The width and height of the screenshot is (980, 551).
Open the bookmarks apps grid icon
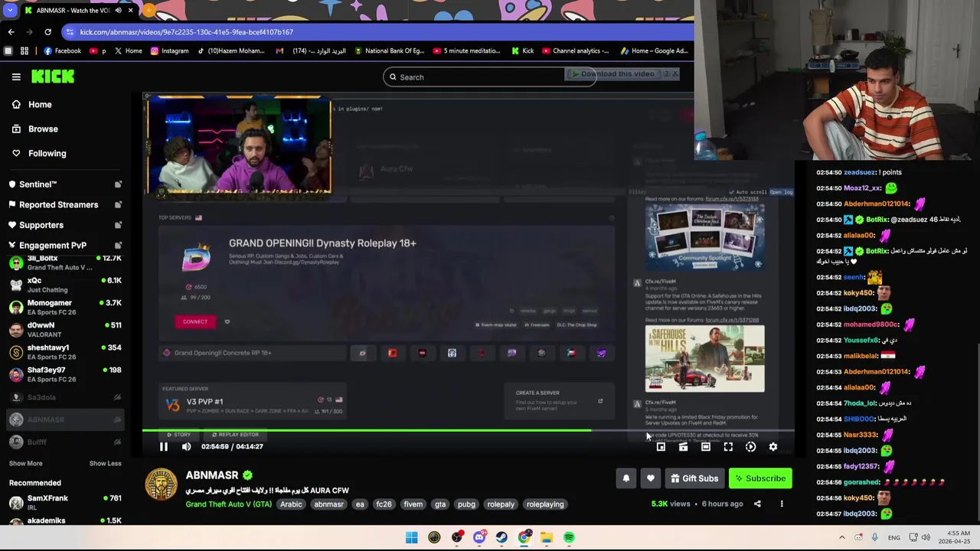(x=24, y=51)
